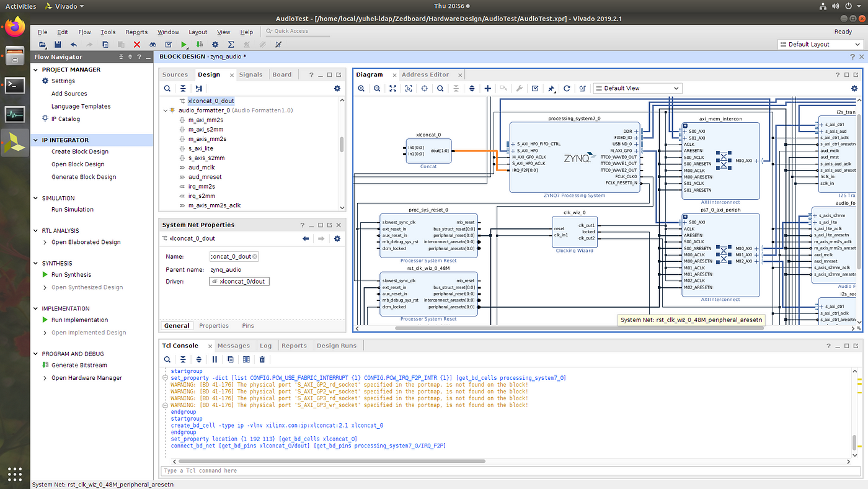Click Create Block Design
This screenshot has height=489, width=868.
[80, 152]
